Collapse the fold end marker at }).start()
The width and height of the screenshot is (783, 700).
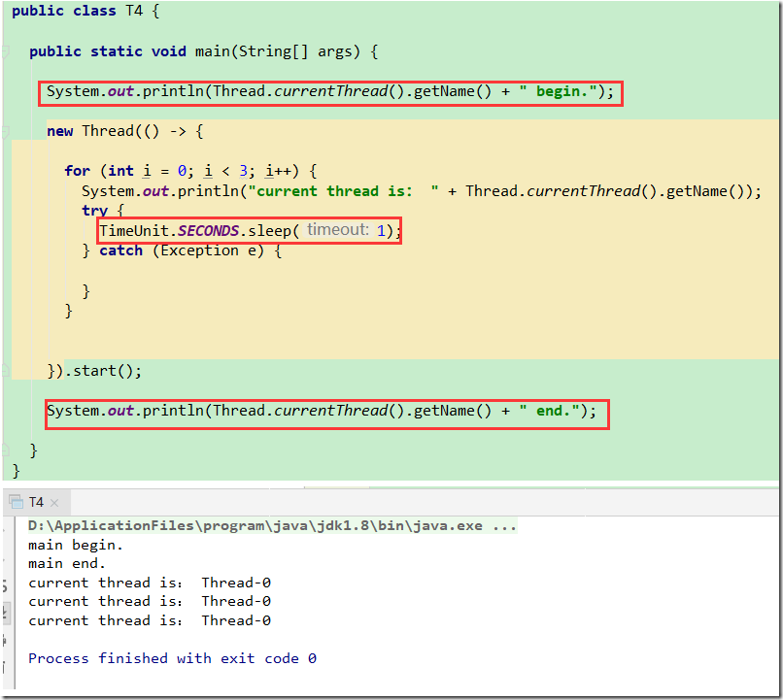(6, 370)
